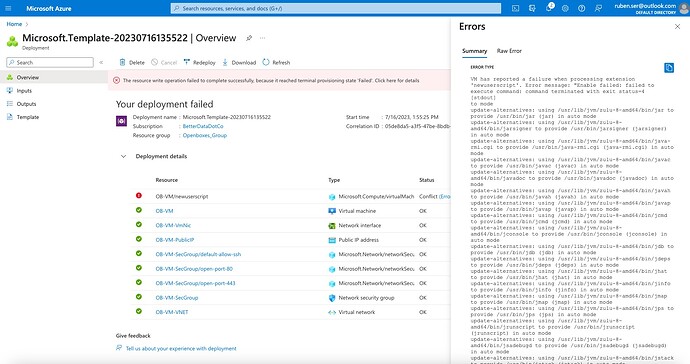This screenshot has height=364, width=690.
Task: Switch to the Raw Error tab
Action: pos(509,51)
